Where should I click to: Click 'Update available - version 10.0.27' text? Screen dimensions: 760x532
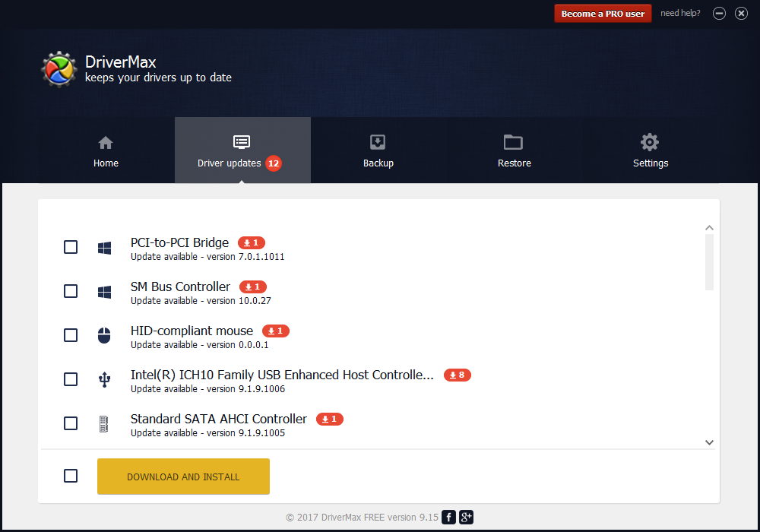201,301
